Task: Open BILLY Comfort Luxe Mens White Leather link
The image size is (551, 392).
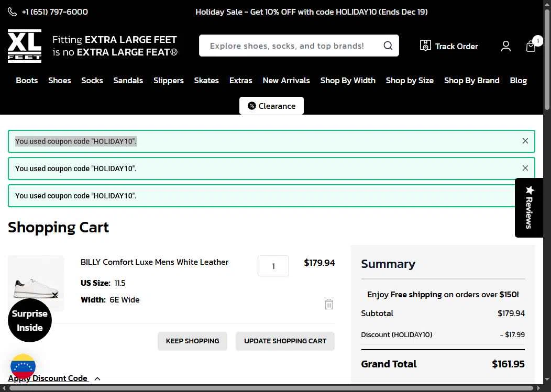Action: pos(155,262)
